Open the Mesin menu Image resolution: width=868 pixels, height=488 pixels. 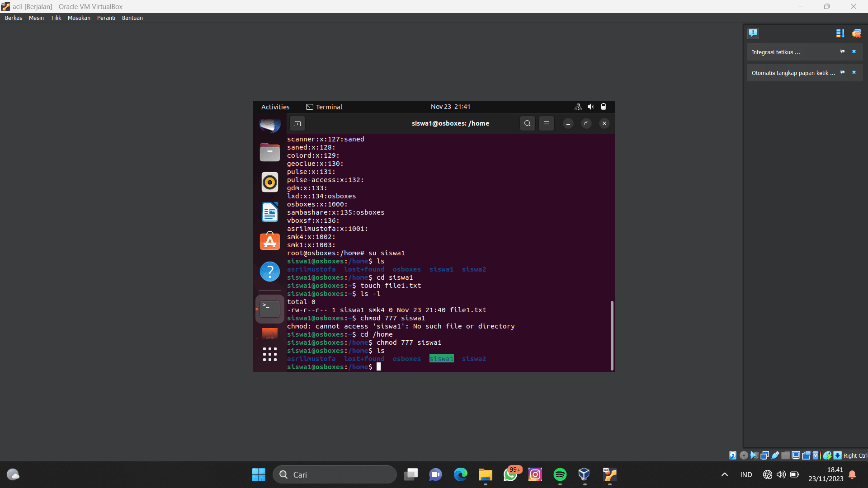pos(36,18)
